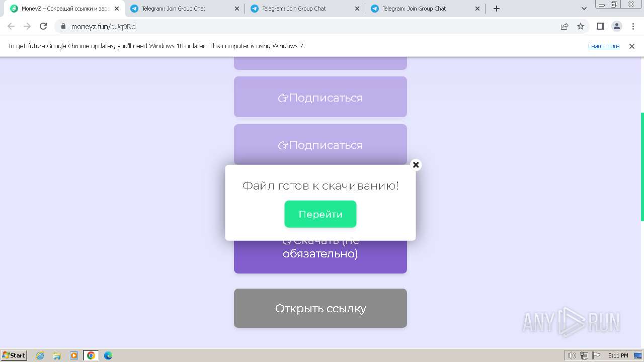Click the 8:11 PM system clock

(618, 355)
